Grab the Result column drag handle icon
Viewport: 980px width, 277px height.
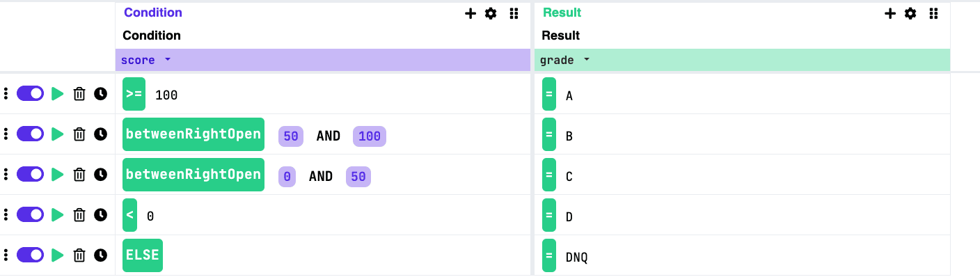click(934, 13)
